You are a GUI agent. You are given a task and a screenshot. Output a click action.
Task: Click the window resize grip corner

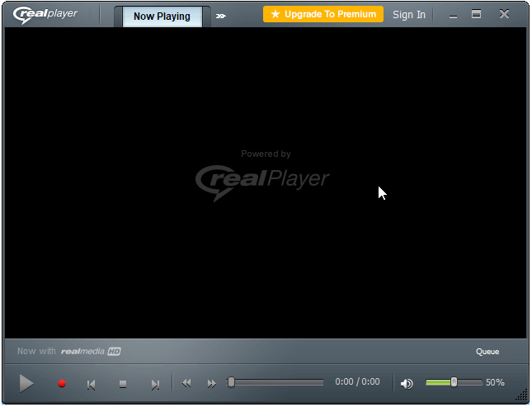521,396
